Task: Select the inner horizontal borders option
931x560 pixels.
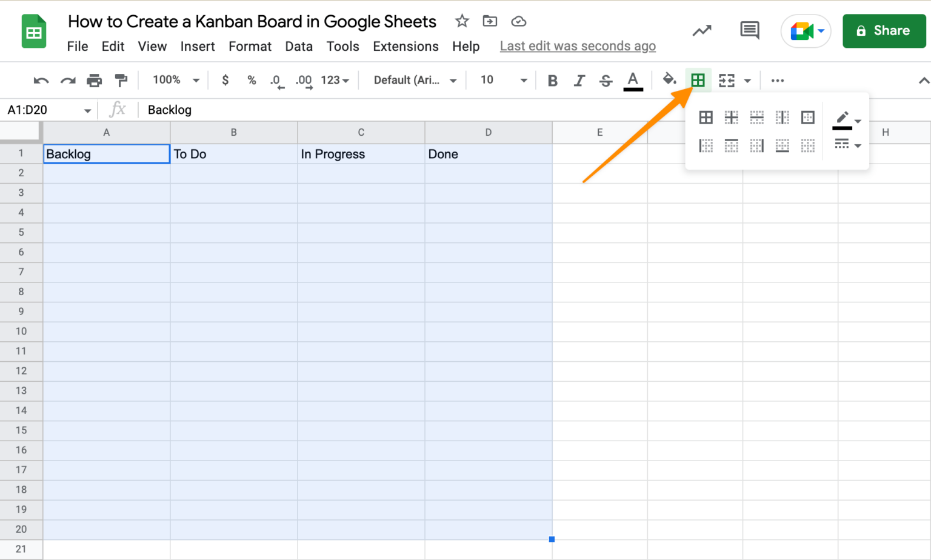Action: pyautogui.click(x=756, y=117)
